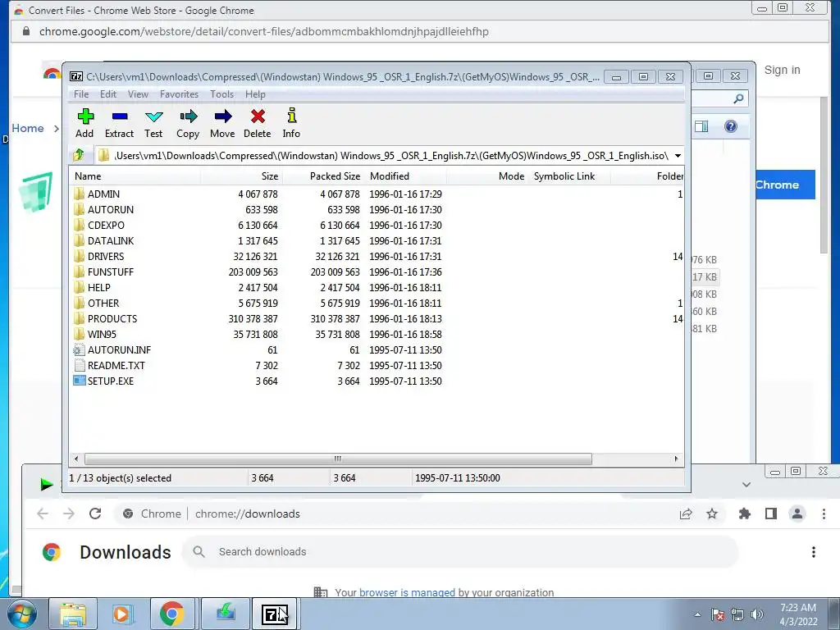
Task: Sort by the Name column header
Action: click(x=135, y=176)
